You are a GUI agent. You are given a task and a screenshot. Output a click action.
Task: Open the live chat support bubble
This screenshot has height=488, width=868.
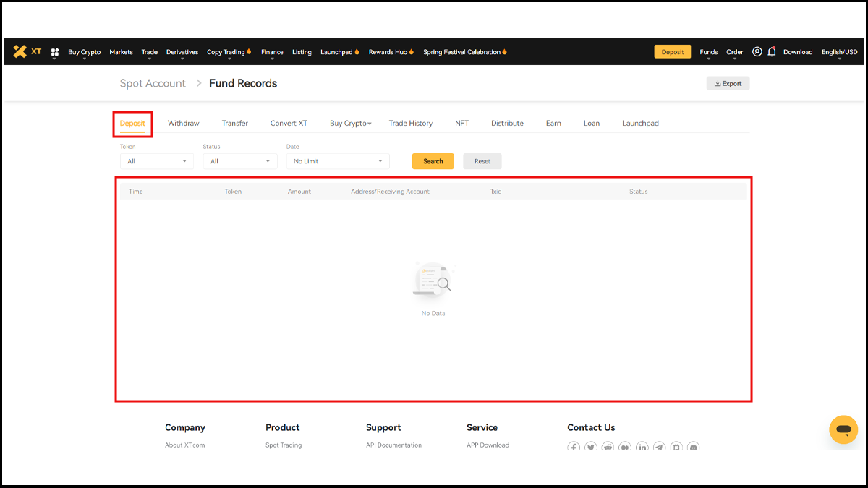coord(843,429)
